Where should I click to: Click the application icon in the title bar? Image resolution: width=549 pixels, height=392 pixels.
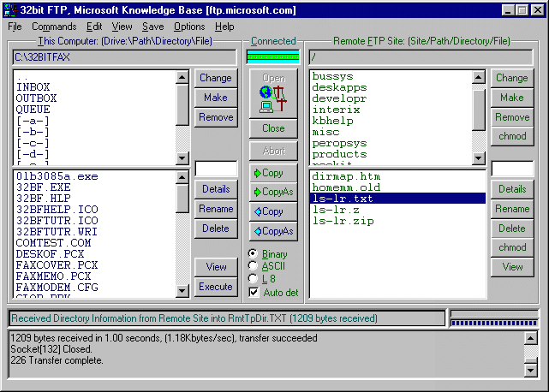point(9,9)
